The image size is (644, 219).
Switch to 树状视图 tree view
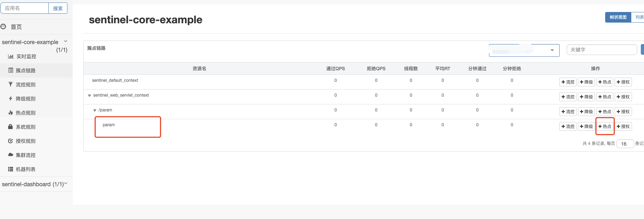(618, 17)
